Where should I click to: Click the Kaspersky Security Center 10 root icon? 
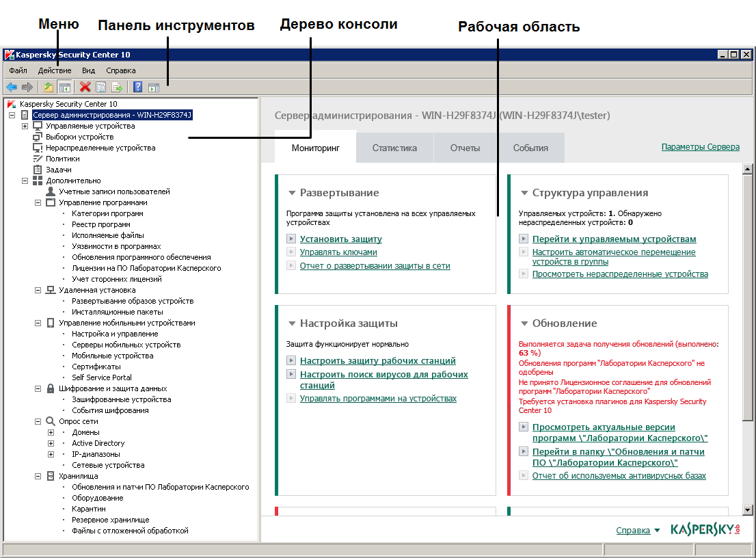[x=12, y=104]
